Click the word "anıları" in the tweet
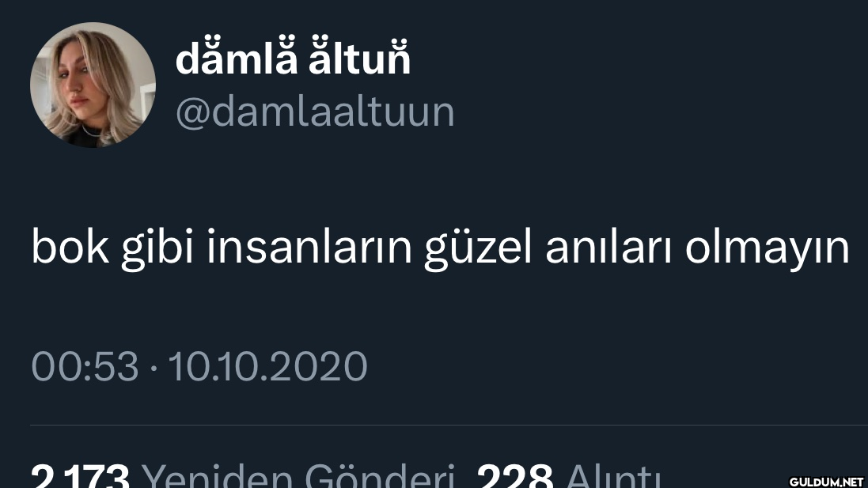Image resolution: width=868 pixels, height=488 pixels. 609,248
